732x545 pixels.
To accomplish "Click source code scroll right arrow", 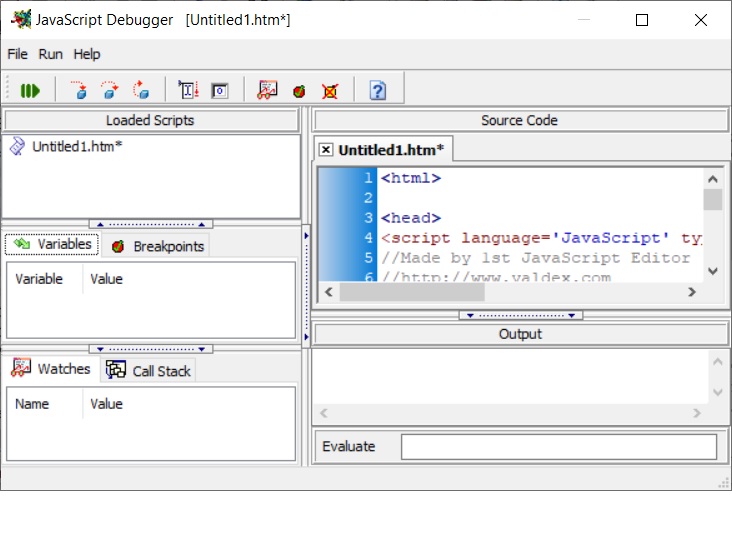I will 692,292.
